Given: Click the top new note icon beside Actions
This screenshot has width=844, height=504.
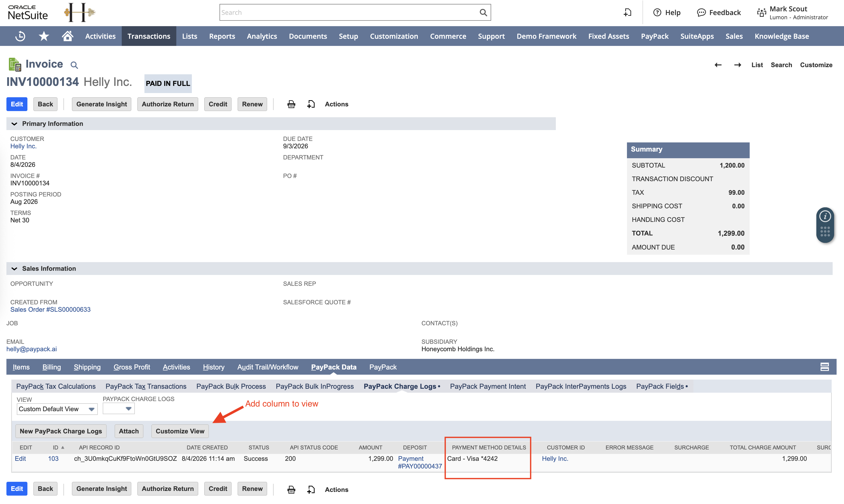Looking at the screenshot, I should (x=311, y=104).
